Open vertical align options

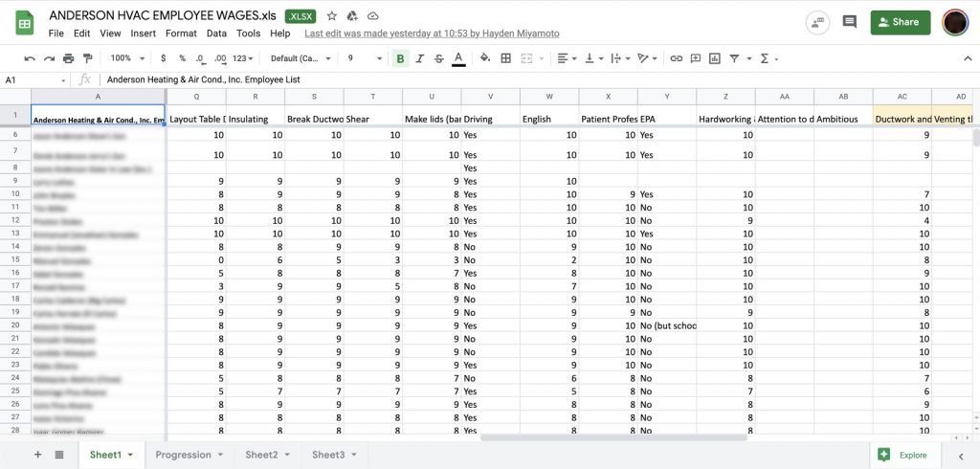[593, 58]
